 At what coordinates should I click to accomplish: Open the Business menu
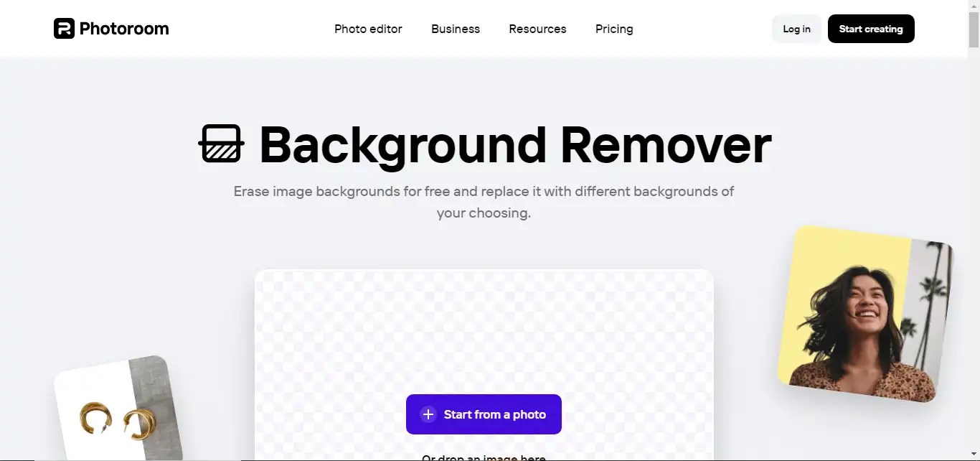(456, 29)
